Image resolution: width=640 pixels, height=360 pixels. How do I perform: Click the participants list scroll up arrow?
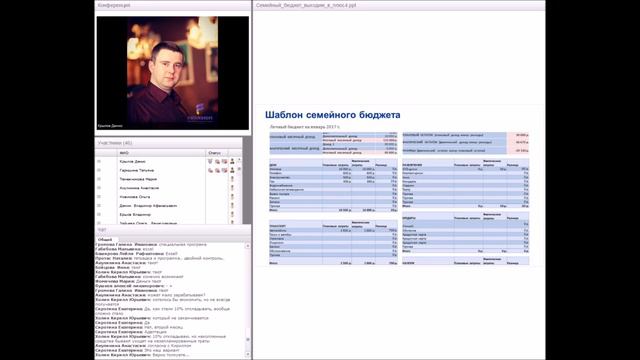pos(239,160)
